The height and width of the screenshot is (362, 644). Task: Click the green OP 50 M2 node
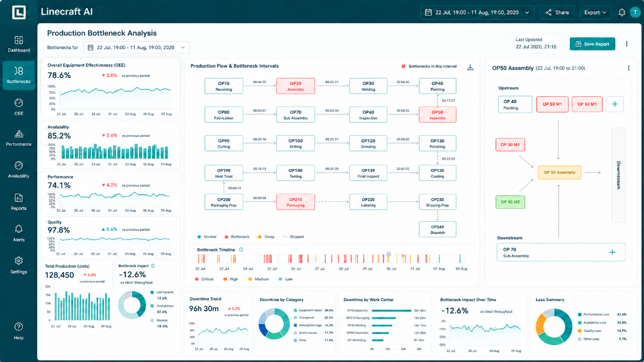pyautogui.click(x=510, y=202)
